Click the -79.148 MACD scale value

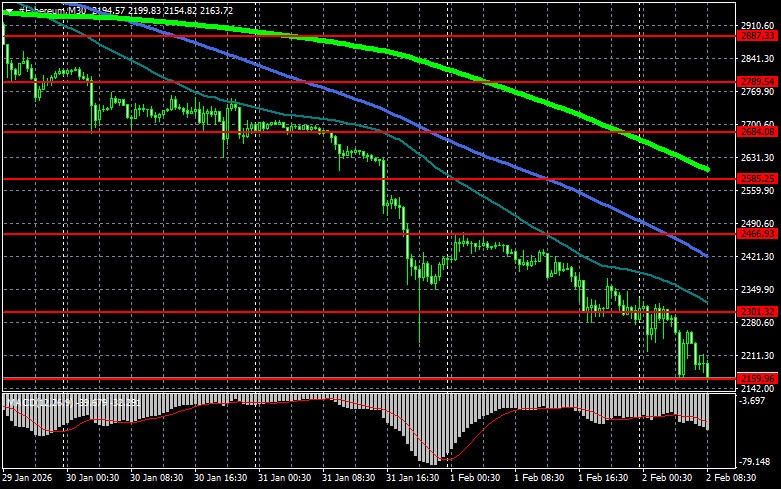pyautogui.click(x=757, y=462)
